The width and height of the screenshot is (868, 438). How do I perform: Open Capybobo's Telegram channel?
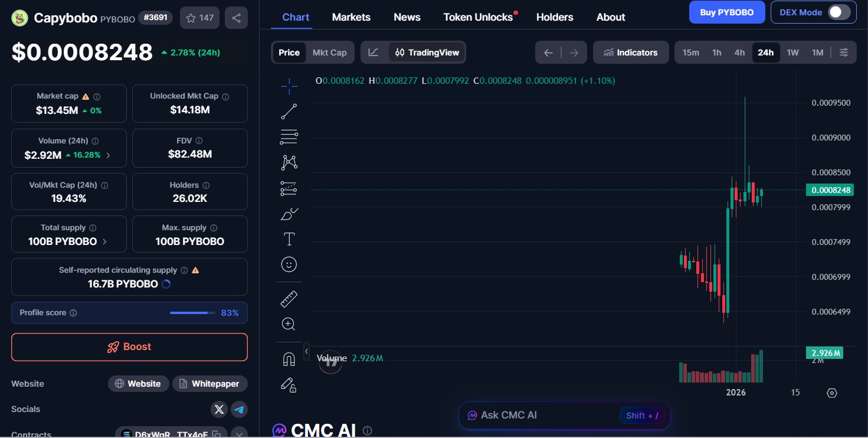point(239,409)
